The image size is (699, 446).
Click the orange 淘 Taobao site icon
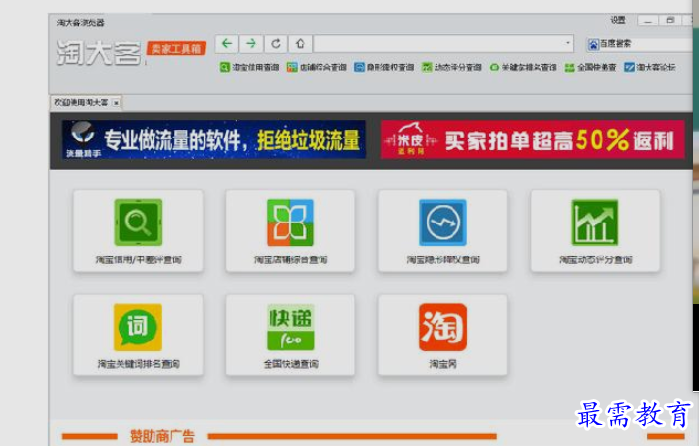tap(443, 327)
